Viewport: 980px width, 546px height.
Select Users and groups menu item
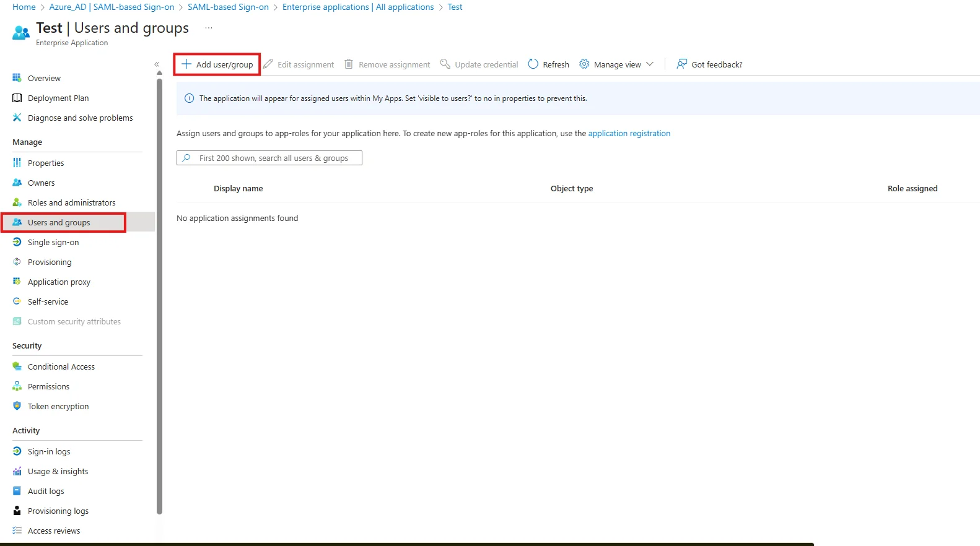59,222
